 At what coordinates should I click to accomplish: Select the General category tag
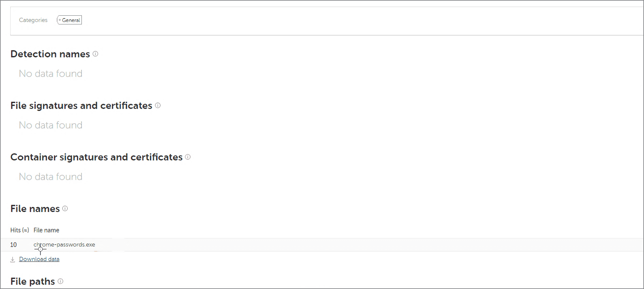tap(70, 20)
